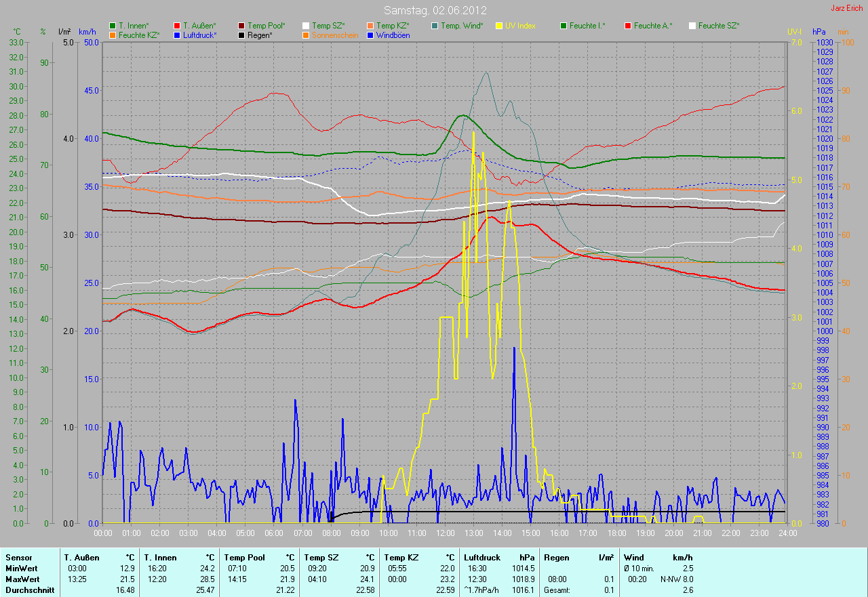
Task: Toggle the Feuchte A.* legend label
Action: 653,26
